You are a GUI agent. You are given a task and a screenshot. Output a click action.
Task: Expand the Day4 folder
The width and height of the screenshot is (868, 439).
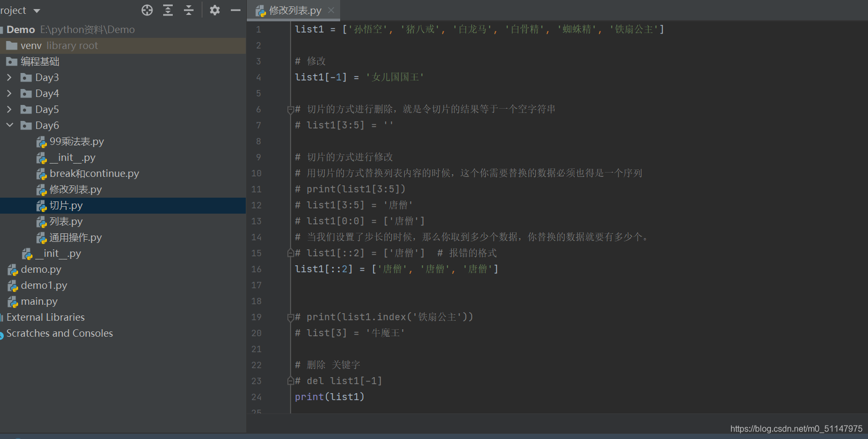9,93
